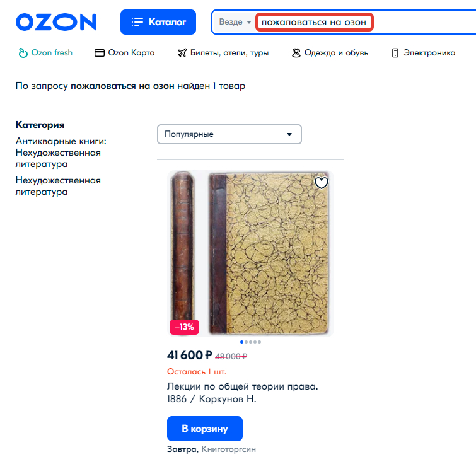Expand the Везде search scope dropdown

235,22
